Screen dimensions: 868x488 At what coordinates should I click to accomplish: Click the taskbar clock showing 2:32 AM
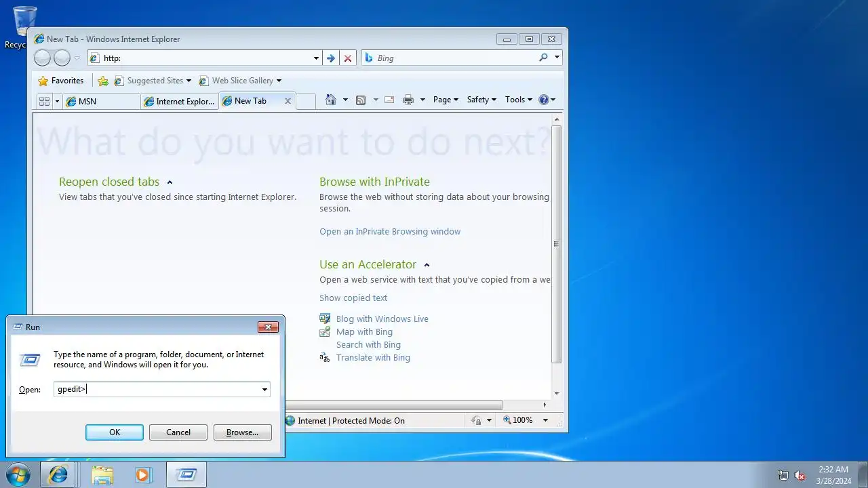(x=833, y=475)
